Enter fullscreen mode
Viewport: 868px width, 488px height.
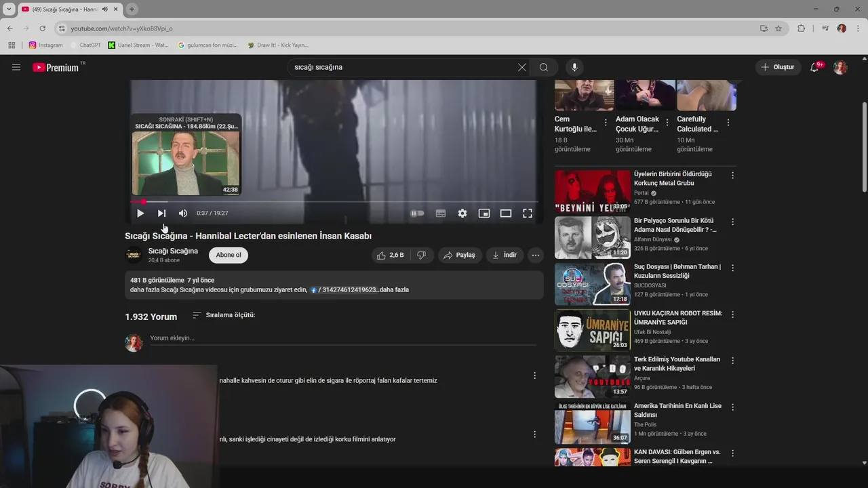coord(528,213)
